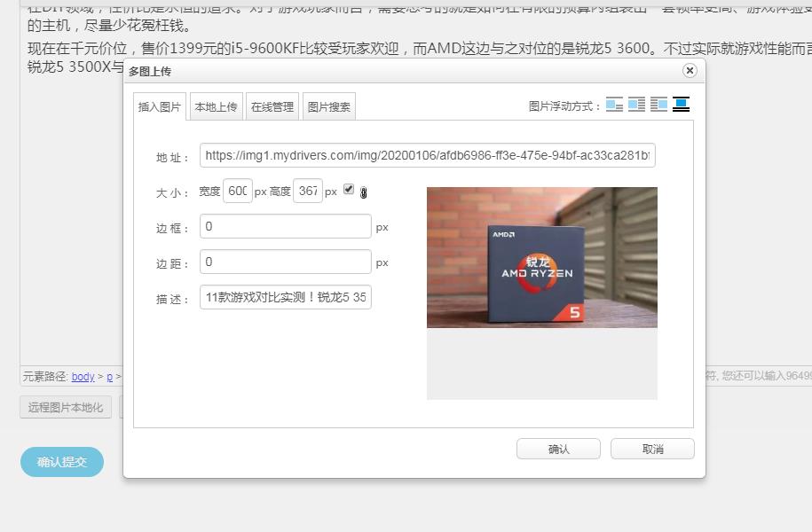Click the aspect-ratio lock chain icon
Viewport: 812px width, 532px height.
[364, 192]
